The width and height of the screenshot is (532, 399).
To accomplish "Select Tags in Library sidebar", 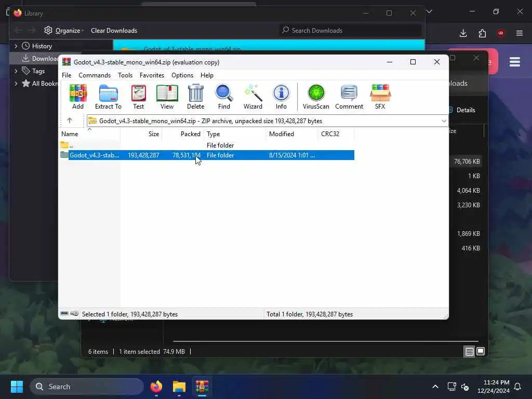I will click(33, 71).
